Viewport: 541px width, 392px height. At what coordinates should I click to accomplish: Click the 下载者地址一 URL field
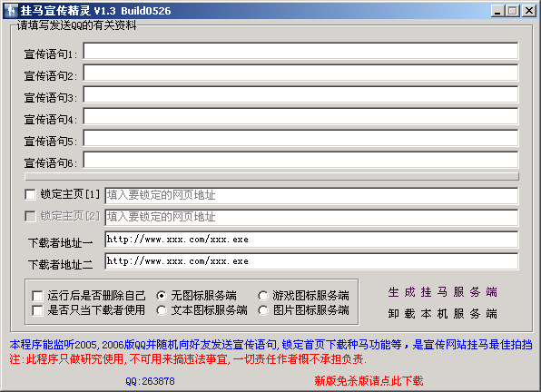pyautogui.click(x=311, y=240)
